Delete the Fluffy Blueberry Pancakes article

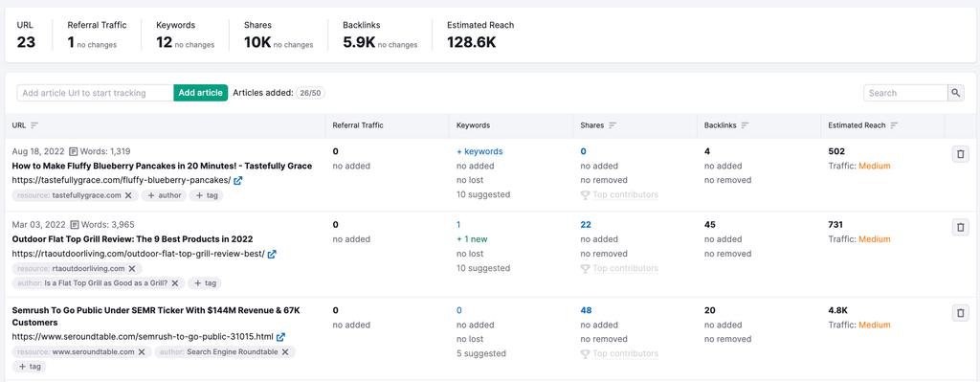pyautogui.click(x=961, y=154)
